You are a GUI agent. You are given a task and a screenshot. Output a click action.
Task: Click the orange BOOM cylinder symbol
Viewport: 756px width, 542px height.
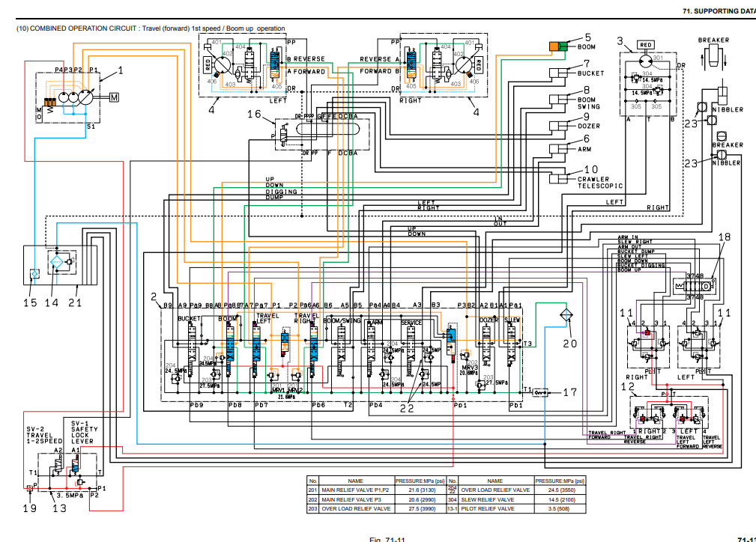[558, 47]
